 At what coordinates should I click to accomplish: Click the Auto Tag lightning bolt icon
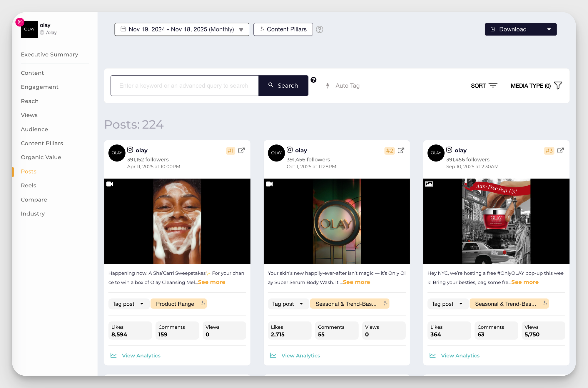point(328,86)
